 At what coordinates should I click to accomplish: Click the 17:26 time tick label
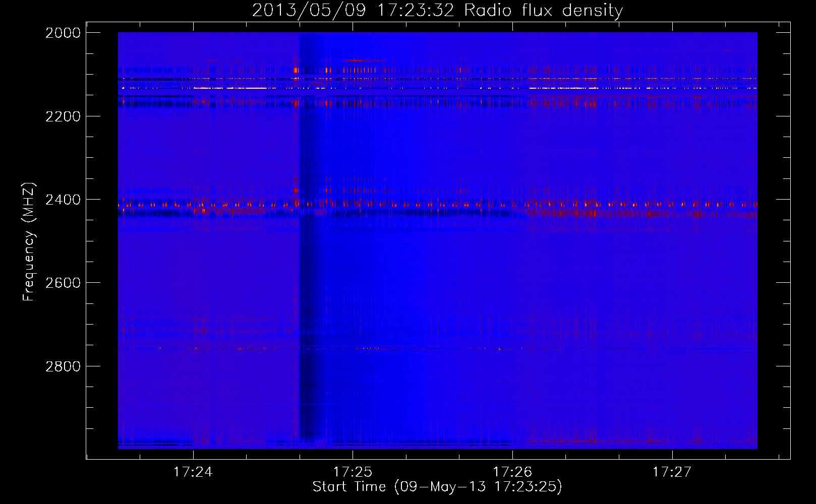(512, 472)
